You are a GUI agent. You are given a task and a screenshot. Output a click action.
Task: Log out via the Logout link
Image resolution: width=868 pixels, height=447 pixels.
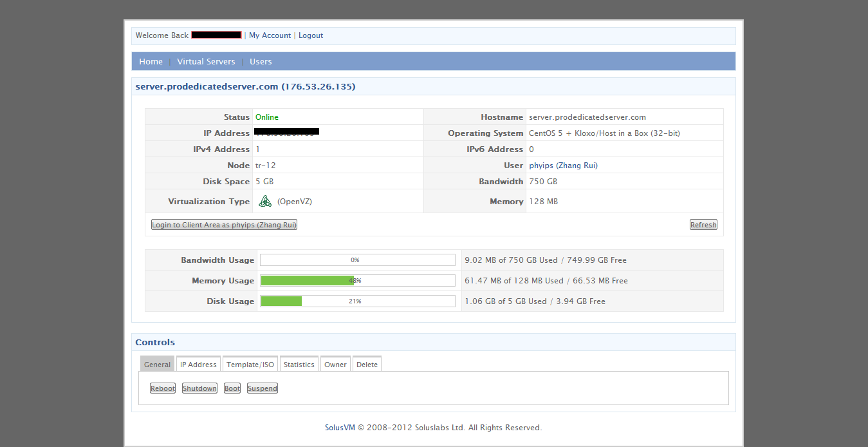point(311,35)
